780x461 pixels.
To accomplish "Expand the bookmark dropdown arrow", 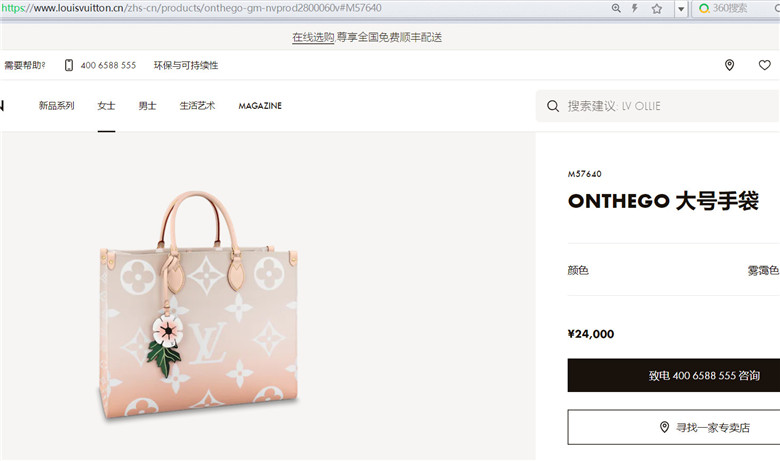I will point(681,9).
